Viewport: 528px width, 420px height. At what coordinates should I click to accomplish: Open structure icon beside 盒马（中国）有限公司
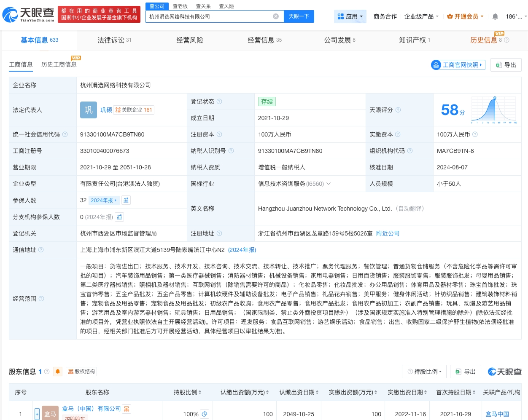127,409
